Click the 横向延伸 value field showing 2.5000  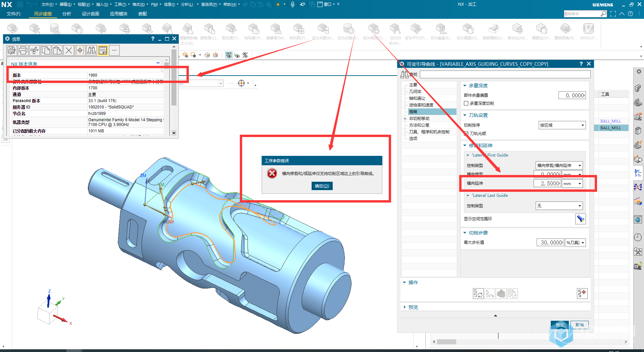tap(547, 184)
